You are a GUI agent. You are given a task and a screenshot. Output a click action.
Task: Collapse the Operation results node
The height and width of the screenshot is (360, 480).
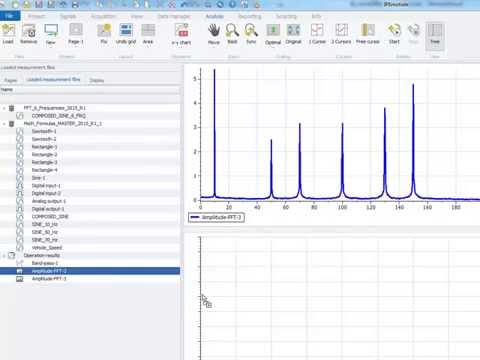4,256
